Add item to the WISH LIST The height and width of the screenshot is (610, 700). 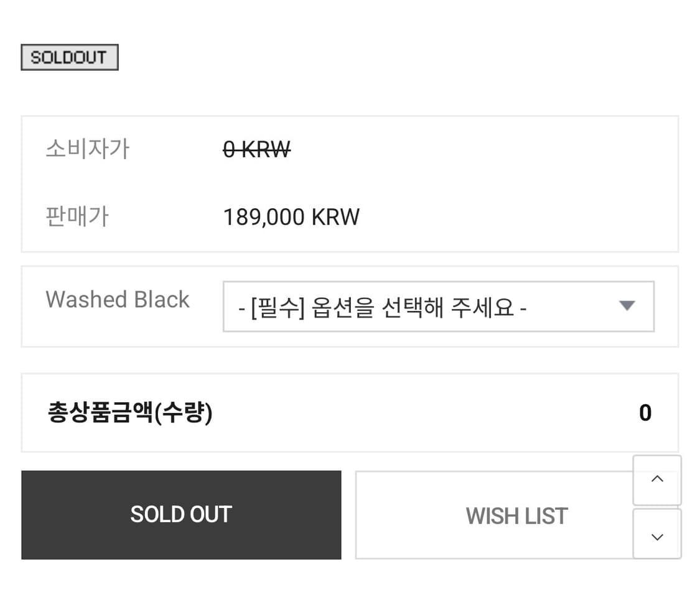pyautogui.click(x=516, y=515)
